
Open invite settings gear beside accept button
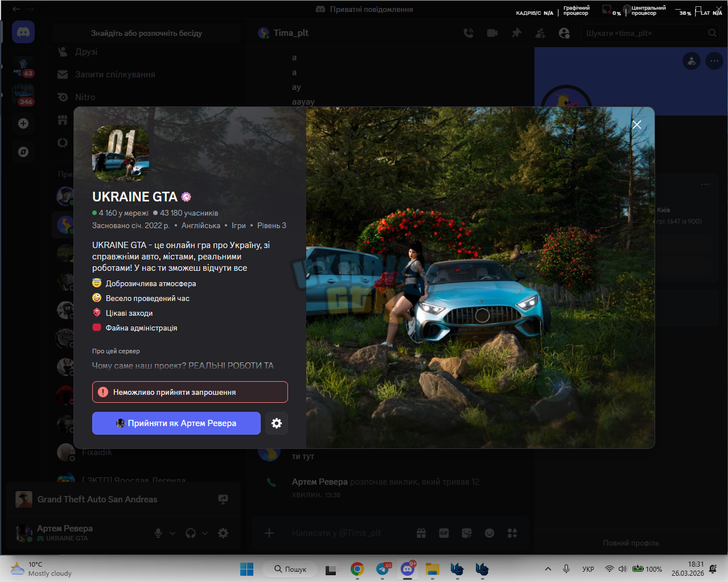[277, 423]
